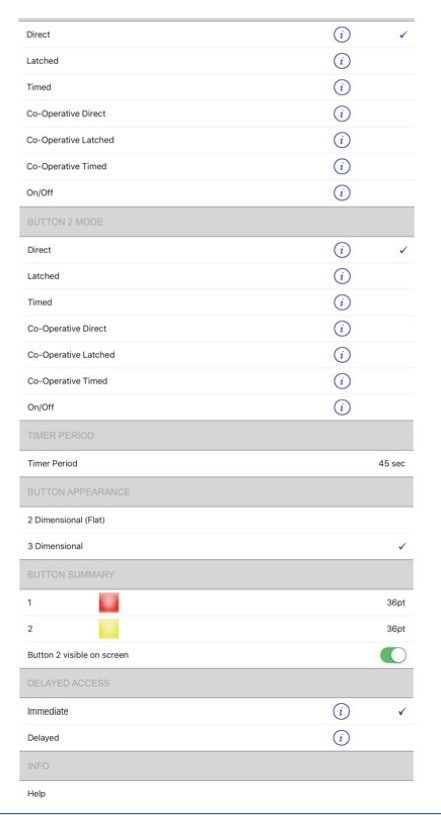The image size is (441, 815).
Task: Choose 2 Dimensional (Flat) button appearance
Action: point(216,520)
